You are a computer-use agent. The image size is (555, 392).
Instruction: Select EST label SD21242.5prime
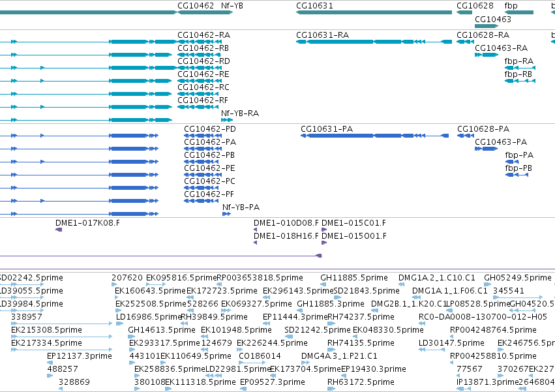[318, 330]
